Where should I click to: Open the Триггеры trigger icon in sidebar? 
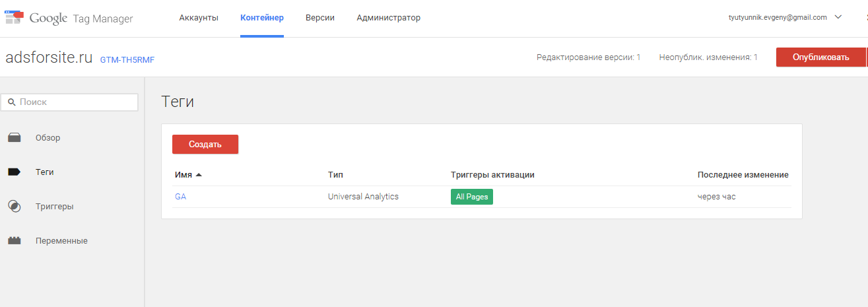pyautogui.click(x=15, y=207)
